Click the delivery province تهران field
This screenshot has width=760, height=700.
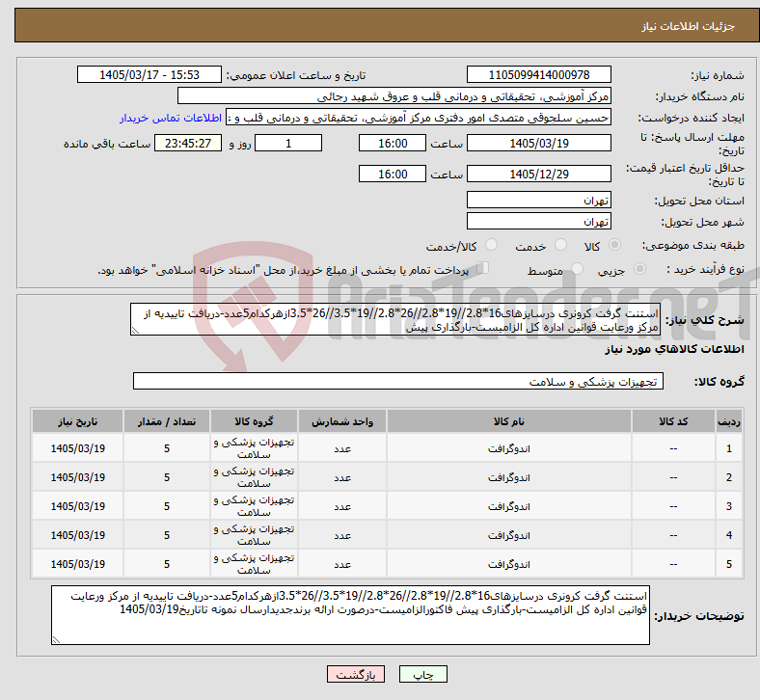(538, 201)
